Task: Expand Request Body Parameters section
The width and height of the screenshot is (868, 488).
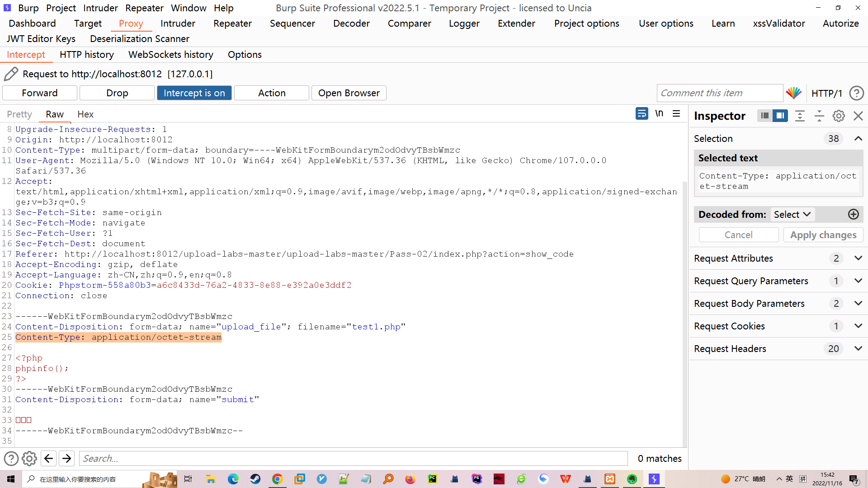Action: (858, 303)
